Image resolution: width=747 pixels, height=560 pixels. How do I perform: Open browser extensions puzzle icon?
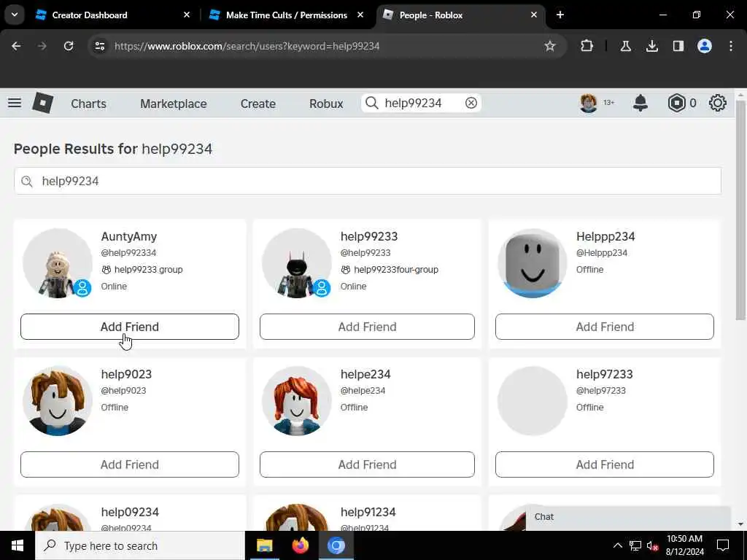point(587,46)
